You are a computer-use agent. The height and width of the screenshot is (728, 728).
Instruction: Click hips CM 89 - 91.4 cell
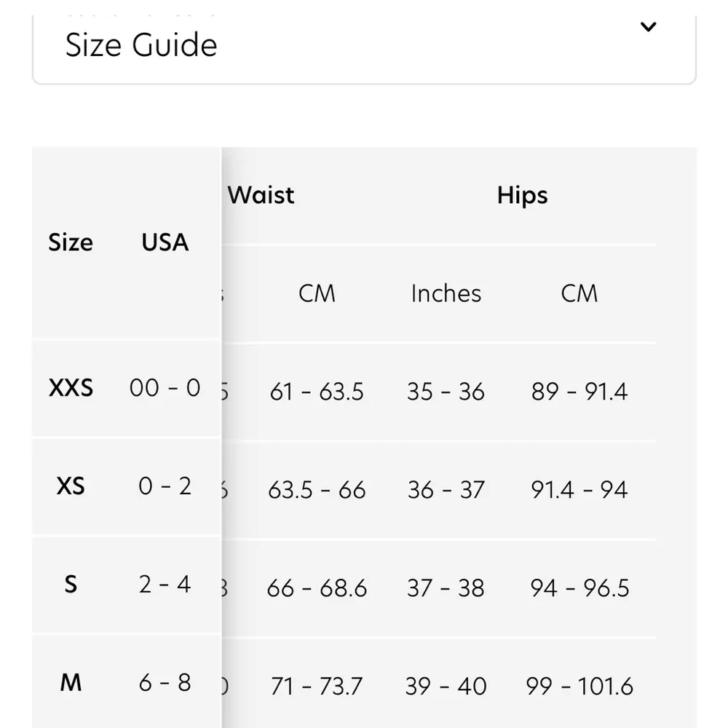point(579,392)
